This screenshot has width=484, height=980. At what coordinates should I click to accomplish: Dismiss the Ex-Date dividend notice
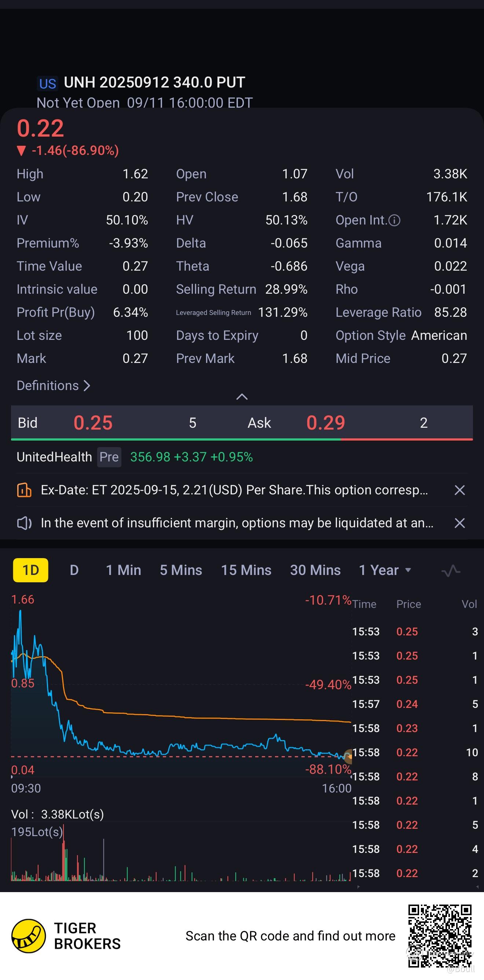tap(460, 490)
